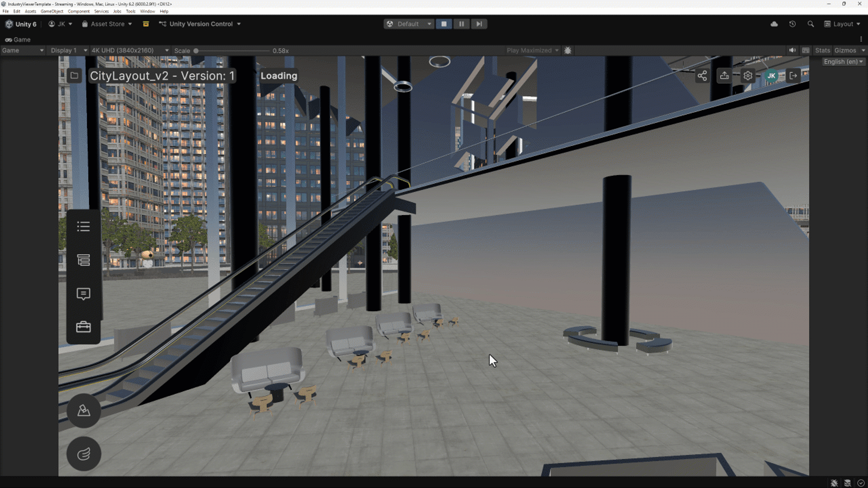Screen dimensions: 868x488
Task: Click the round measure/shape tool button
Action: pyautogui.click(x=84, y=410)
